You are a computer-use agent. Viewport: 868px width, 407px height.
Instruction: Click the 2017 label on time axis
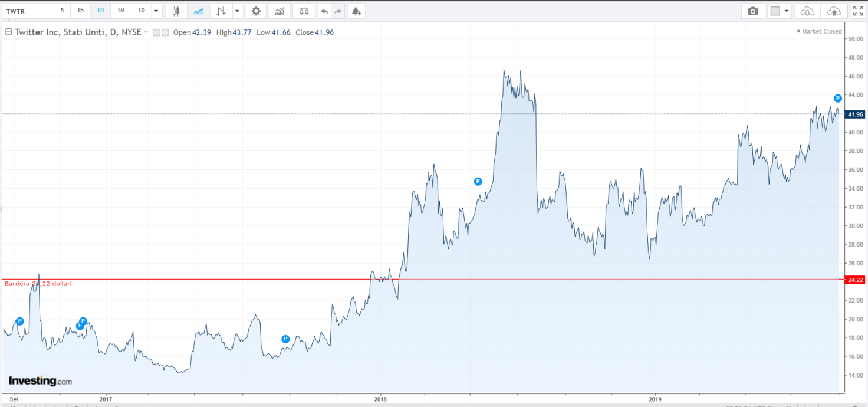(x=106, y=399)
